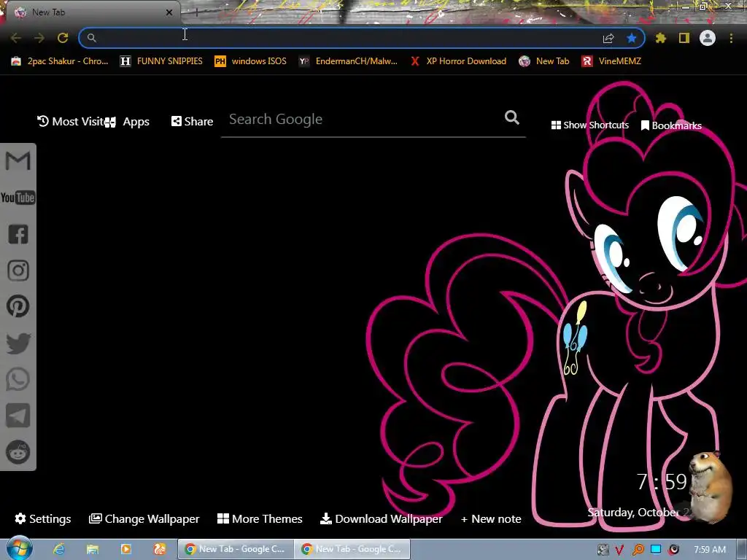Open the XP Horror Download bookmark
Viewport: 747px width, 560px height.
(458, 61)
